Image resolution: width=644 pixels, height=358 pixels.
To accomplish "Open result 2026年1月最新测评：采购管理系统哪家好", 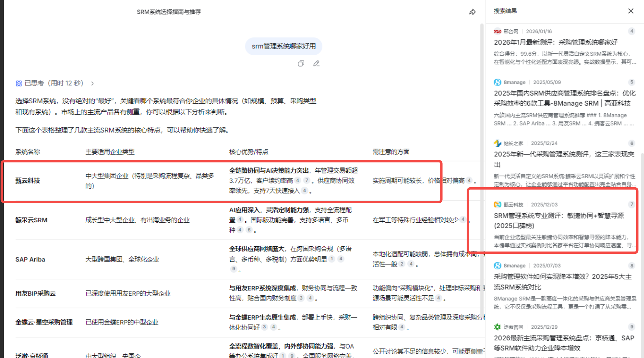I will pyautogui.click(x=556, y=42).
